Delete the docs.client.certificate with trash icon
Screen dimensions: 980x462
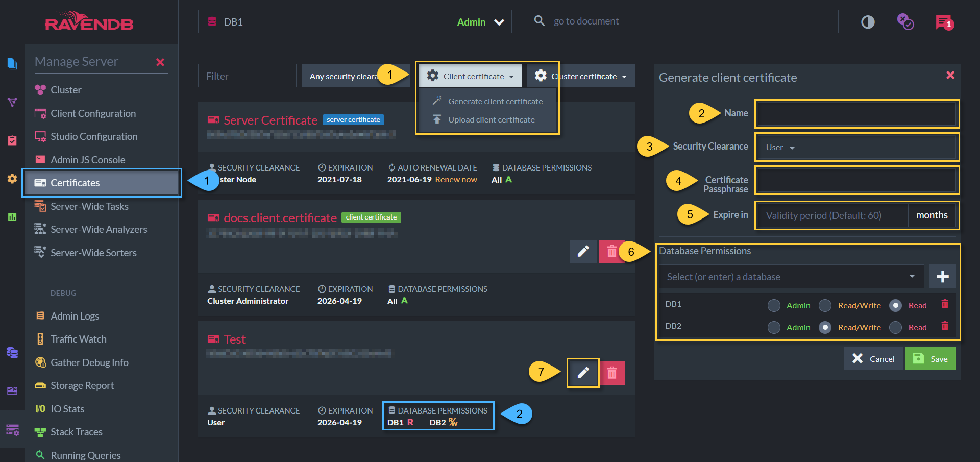pyautogui.click(x=611, y=251)
